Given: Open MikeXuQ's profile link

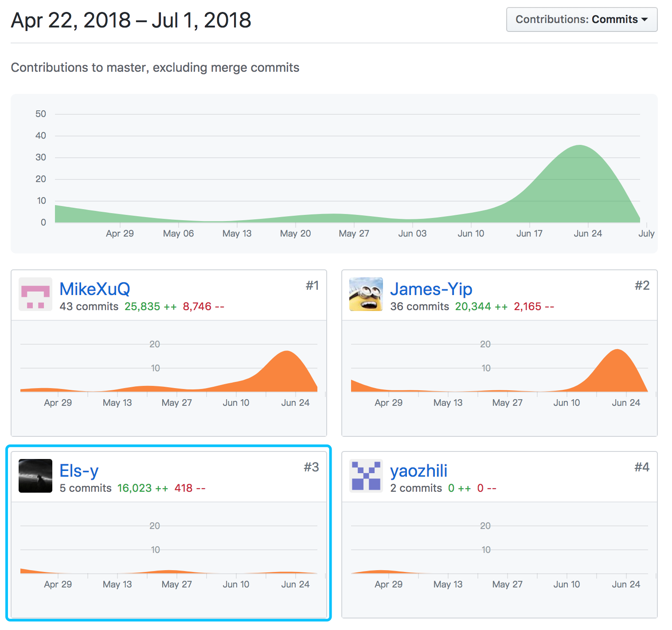Looking at the screenshot, I should click(94, 289).
